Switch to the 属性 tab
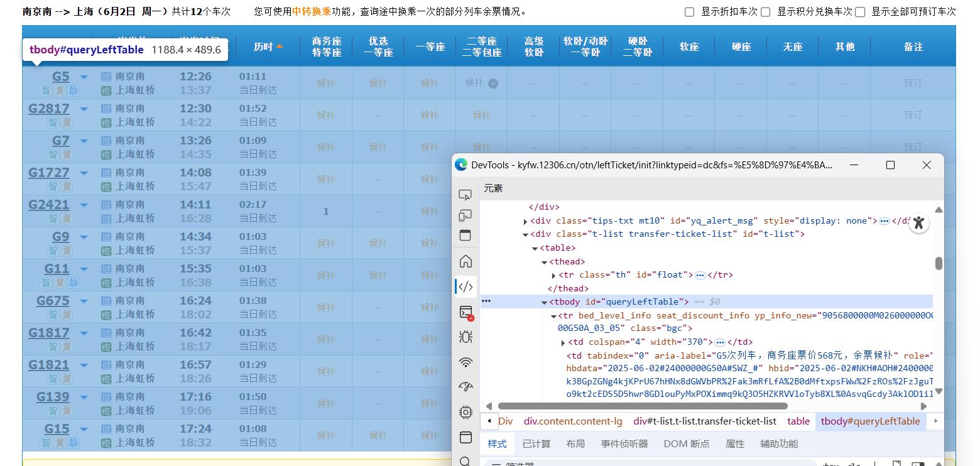The image size is (980, 466). tap(735, 443)
